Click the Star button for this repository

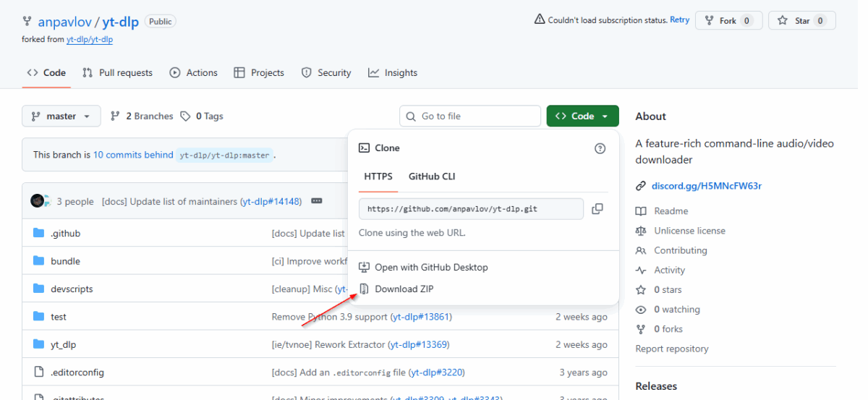pyautogui.click(x=801, y=21)
